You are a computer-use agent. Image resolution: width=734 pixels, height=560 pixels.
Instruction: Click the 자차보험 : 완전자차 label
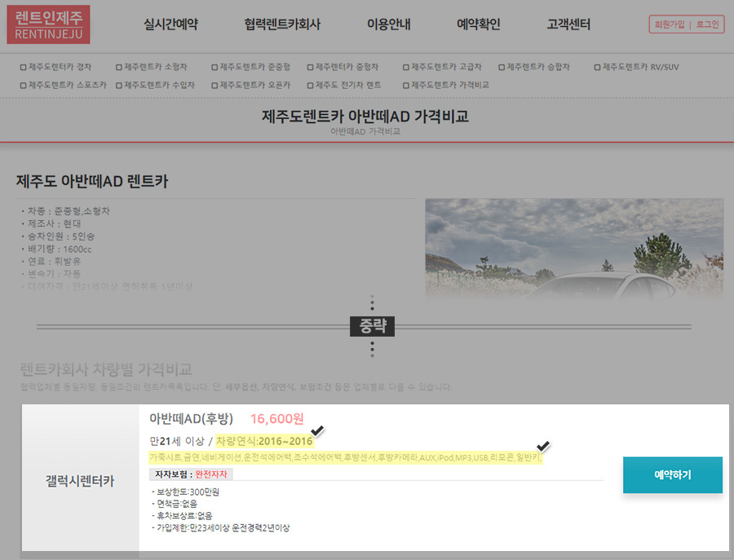pos(191,474)
